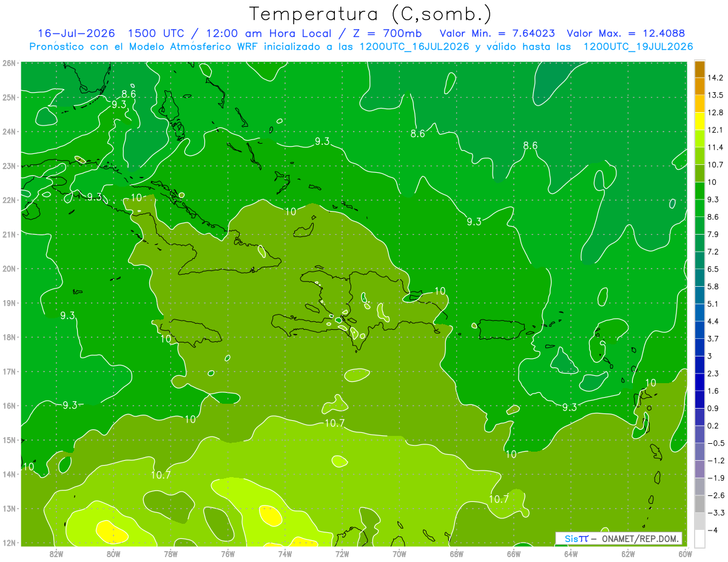Click the '2.3' color scale label
The image size is (728, 562).
(713, 373)
